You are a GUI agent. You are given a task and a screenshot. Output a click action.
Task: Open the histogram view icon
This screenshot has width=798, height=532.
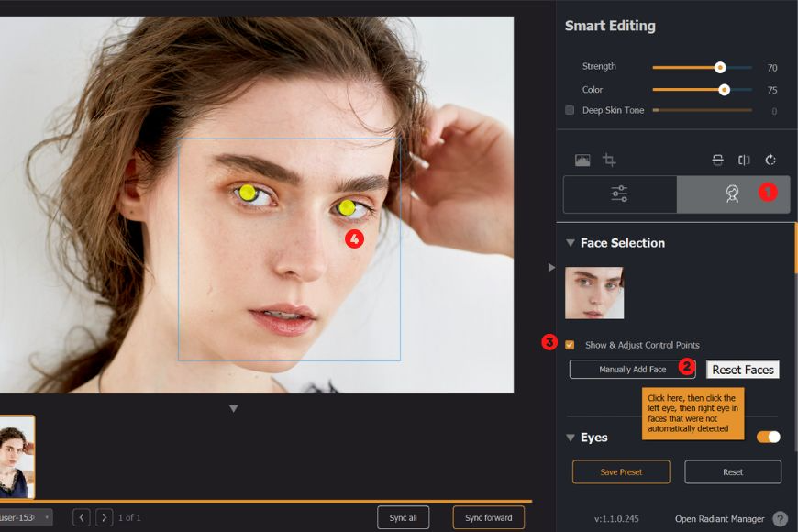click(x=582, y=160)
